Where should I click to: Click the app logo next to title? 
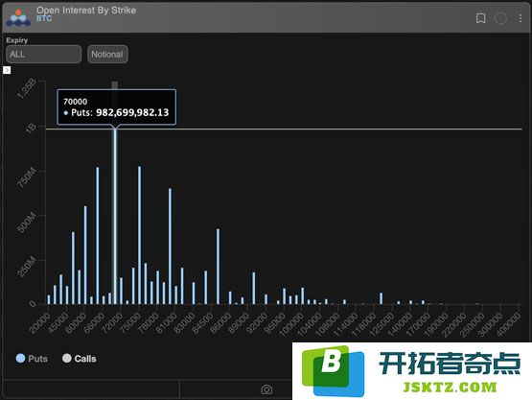18,17
